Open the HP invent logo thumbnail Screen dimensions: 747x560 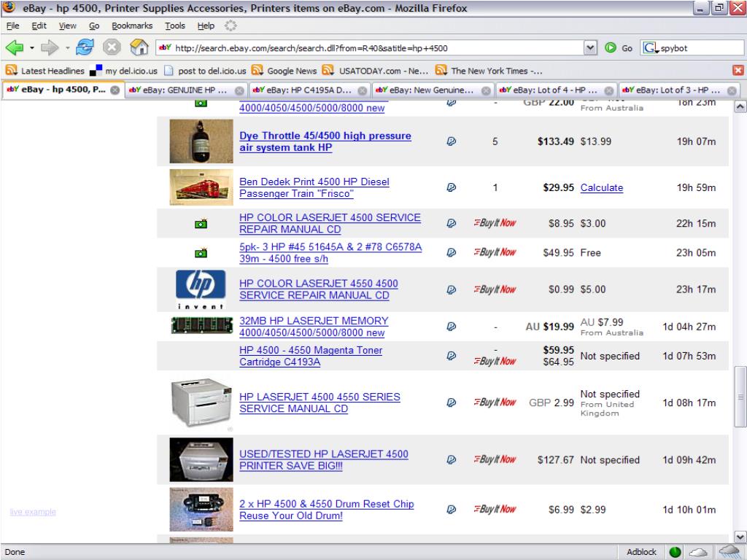[201, 289]
